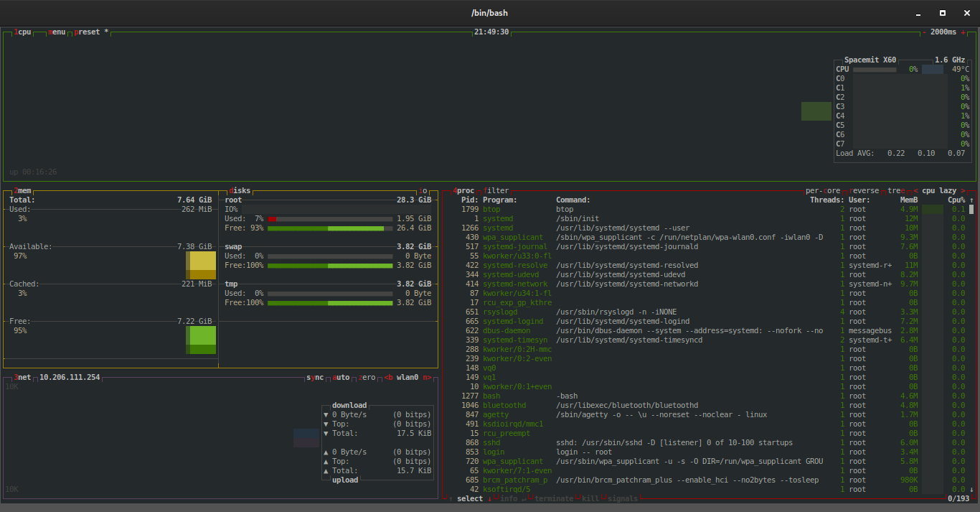The height and width of the screenshot is (512, 980).
Task: Toggle reverse sorting of processes
Action: (x=864, y=191)
